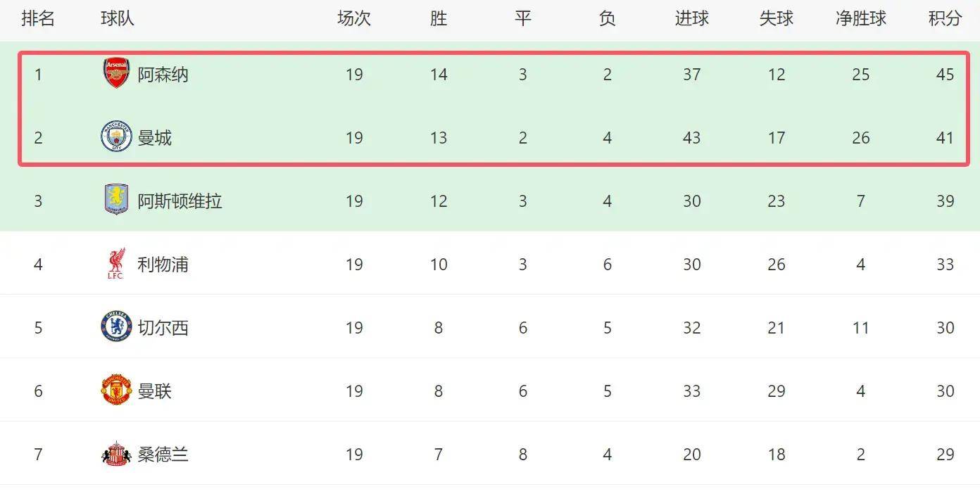The width and height of the screenshot is (980, 494).
Task: Click the 进球 column header
Action: 691,18
